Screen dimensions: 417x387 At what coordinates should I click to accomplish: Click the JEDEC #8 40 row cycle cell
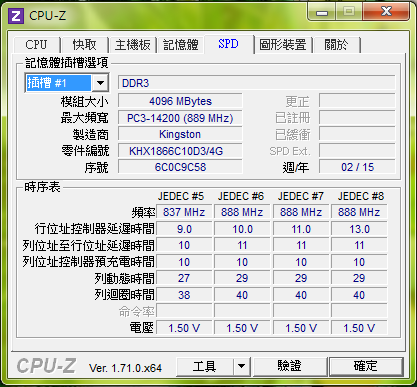tap(359, 295)
